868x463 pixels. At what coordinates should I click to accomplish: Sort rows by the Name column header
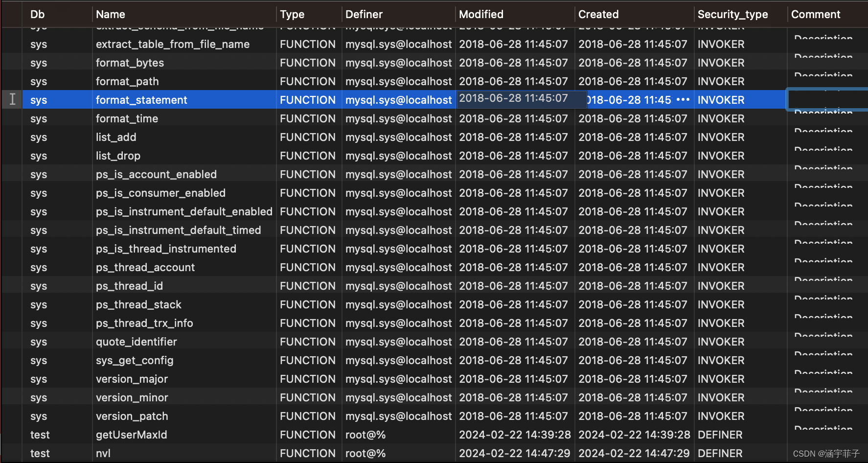[x=111, y=14]
